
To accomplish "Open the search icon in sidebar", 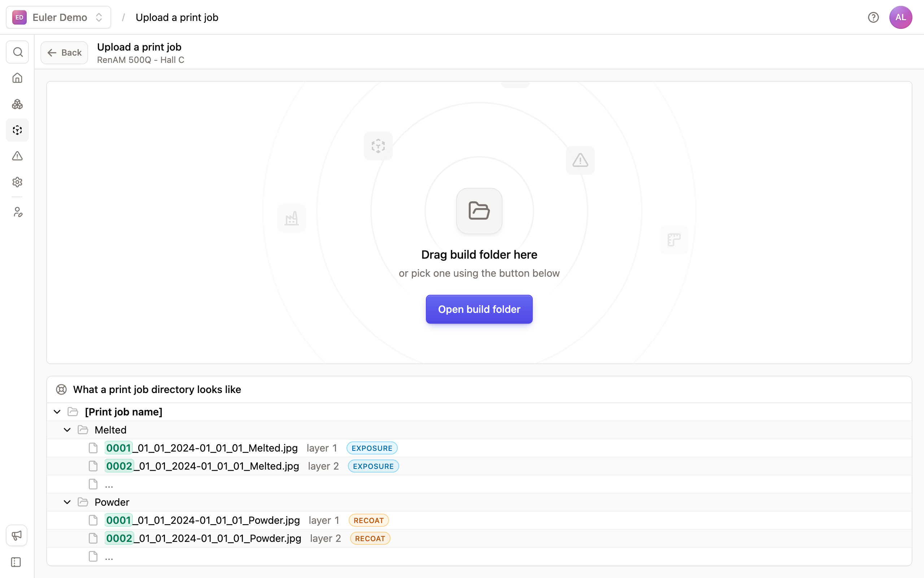I will click(18, 52).
